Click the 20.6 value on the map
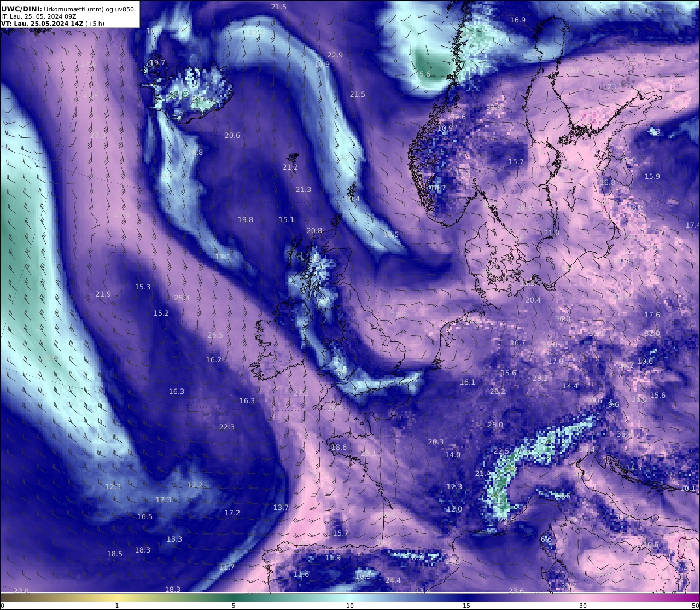This screenshot has width=700, height=610. 232,135
